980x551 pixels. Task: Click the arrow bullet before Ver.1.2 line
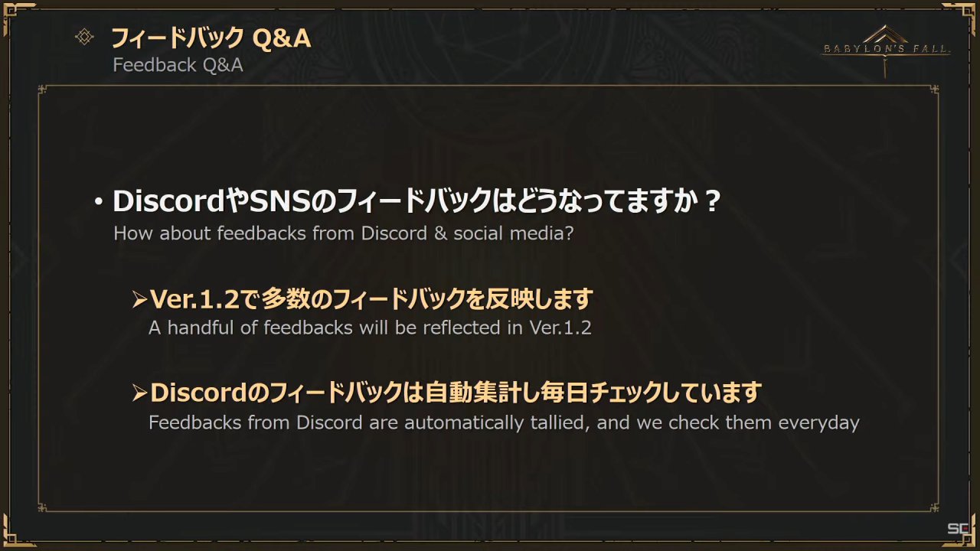[139, 300]
